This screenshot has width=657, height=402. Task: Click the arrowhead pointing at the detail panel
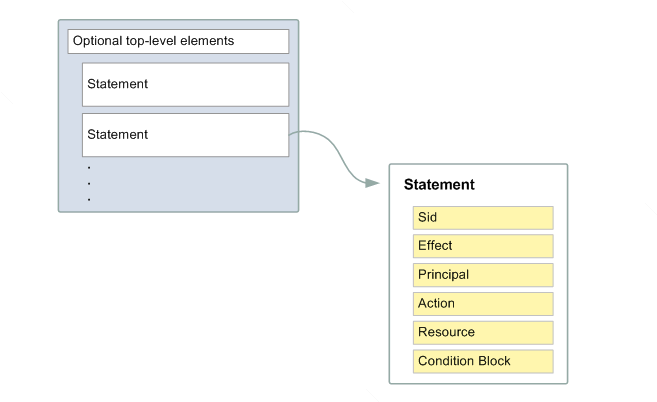click(x=373, y=183)
